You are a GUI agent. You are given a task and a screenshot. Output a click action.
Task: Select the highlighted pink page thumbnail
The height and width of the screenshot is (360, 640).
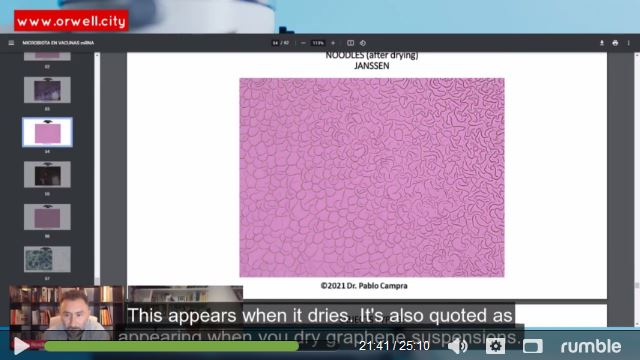coord(47,132)
